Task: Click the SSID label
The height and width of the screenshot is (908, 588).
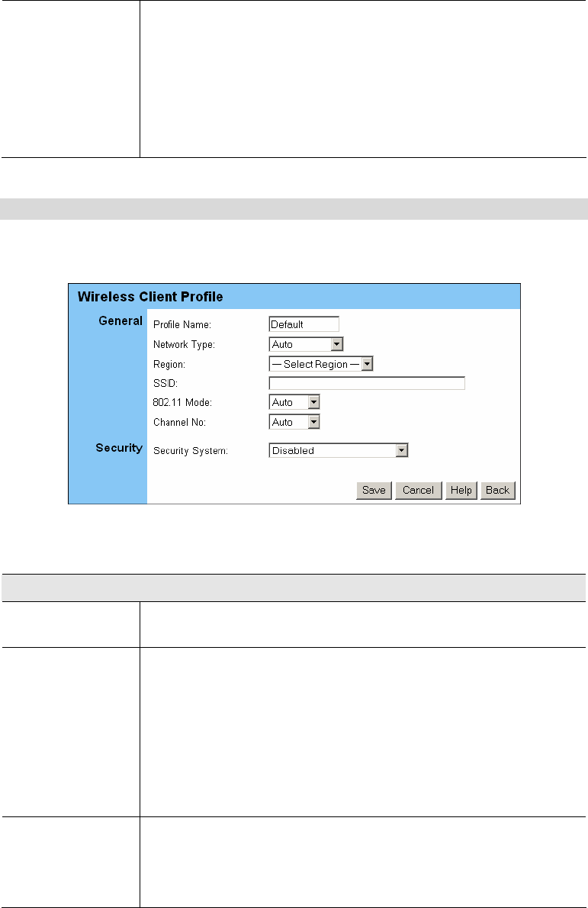Action: 165,383
